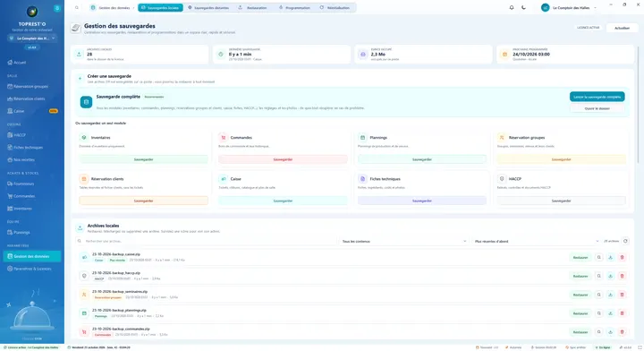644x351 pixels.
Task: Delete the backup_haccp.zip archive
Action: [622, 276]
